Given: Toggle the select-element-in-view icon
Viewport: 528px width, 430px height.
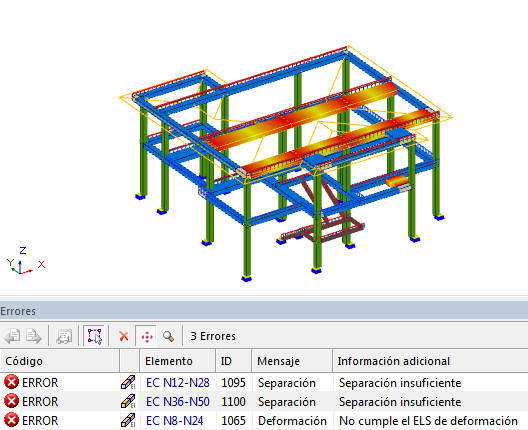Looking at the screenshot, I should (x=94, y=336).
